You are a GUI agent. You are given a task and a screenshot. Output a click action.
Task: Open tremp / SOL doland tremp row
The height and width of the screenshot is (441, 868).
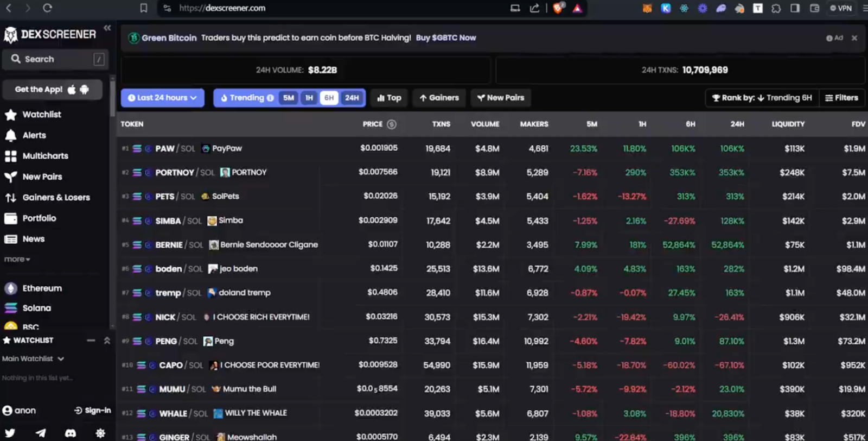[x=492, y=293]
